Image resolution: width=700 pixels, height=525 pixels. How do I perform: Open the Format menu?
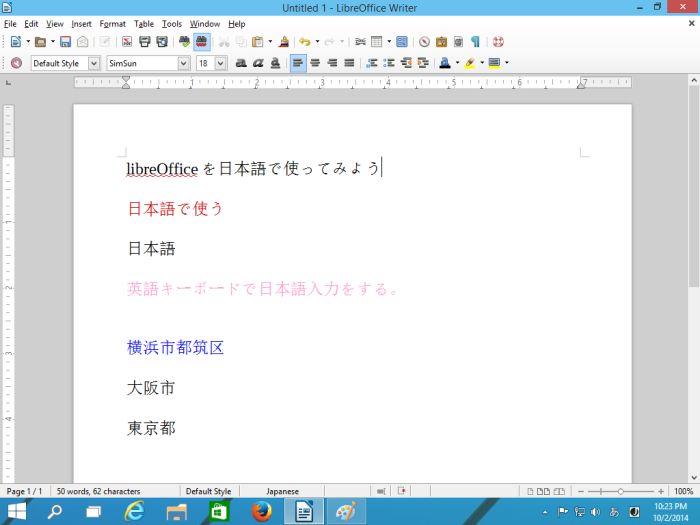pos(112,23)
